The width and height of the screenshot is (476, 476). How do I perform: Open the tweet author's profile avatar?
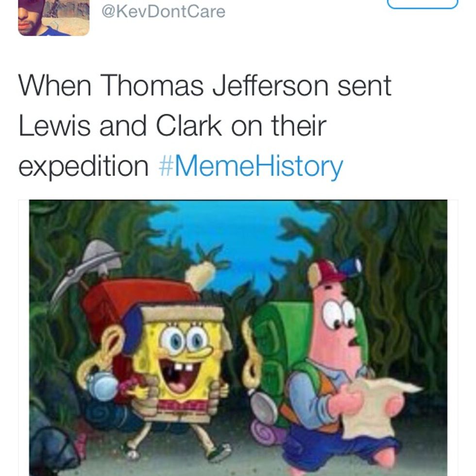pyautogui.click(x=54, y=17)
